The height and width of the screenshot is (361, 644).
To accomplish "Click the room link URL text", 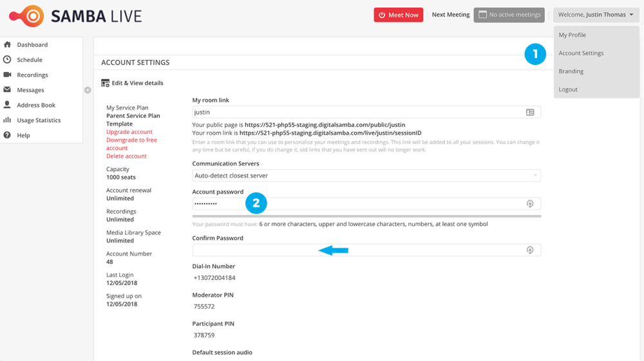I will 330,133.
